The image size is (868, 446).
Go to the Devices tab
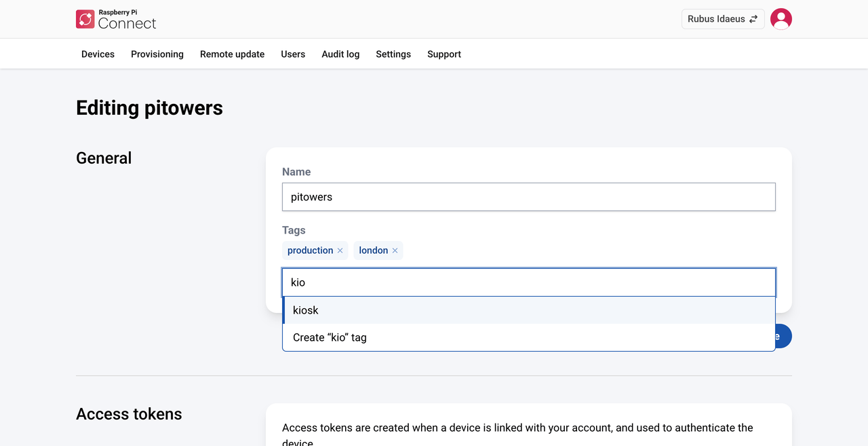[x=98, y=54]
